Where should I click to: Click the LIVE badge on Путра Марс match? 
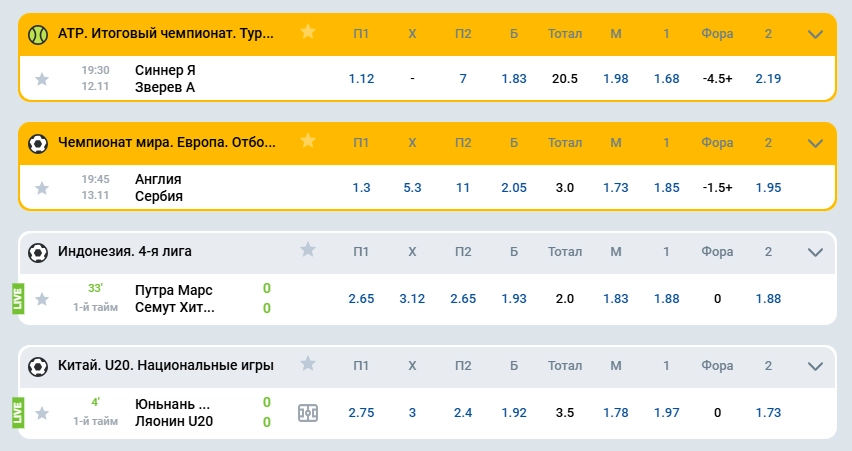[17, 299]
